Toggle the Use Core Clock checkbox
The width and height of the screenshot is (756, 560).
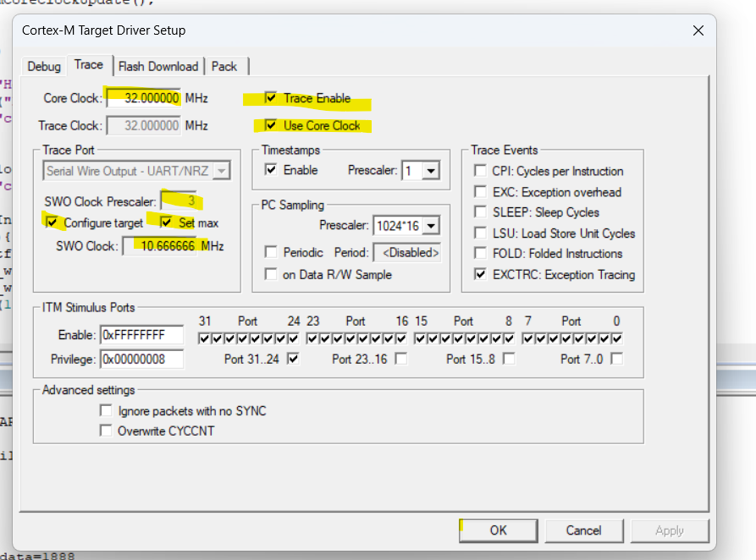point(271,126)
